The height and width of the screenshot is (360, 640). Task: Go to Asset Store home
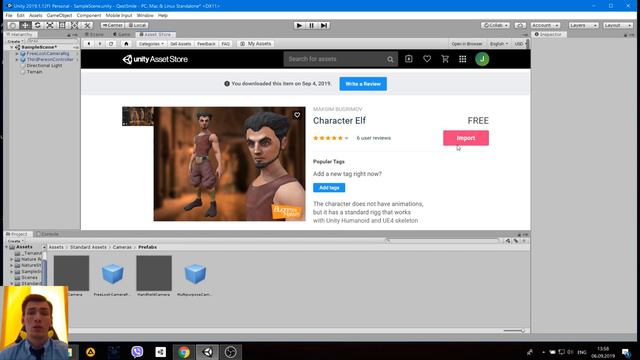(126, 44)
